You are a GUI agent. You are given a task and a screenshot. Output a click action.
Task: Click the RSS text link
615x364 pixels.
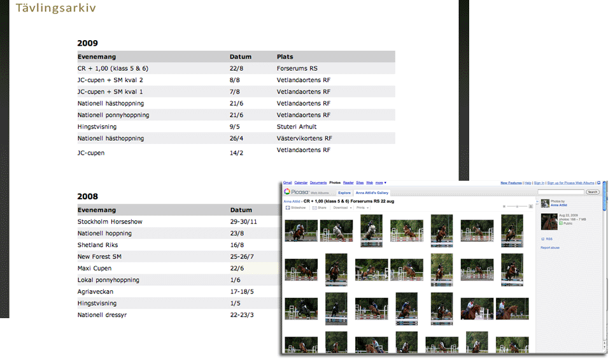click(549, 239)
